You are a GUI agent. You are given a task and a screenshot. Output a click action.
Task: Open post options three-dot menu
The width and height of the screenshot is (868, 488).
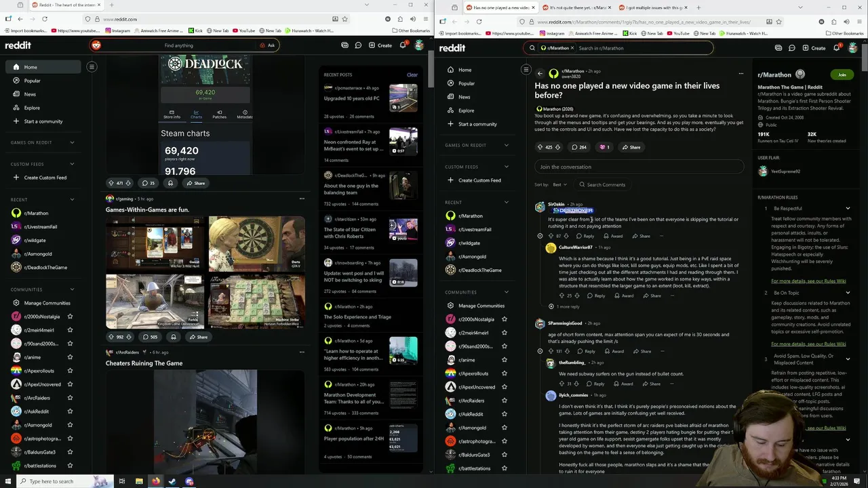coord(741,73)
